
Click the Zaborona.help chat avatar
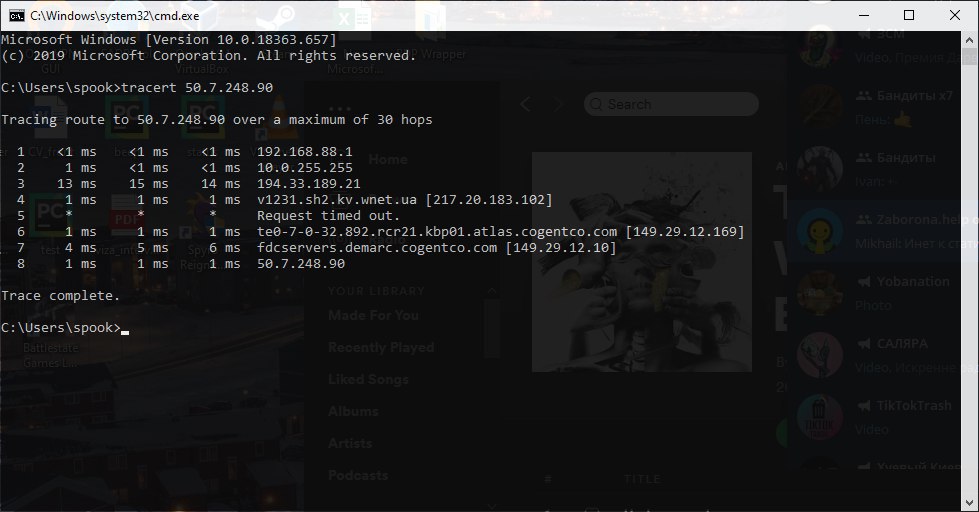819,231
